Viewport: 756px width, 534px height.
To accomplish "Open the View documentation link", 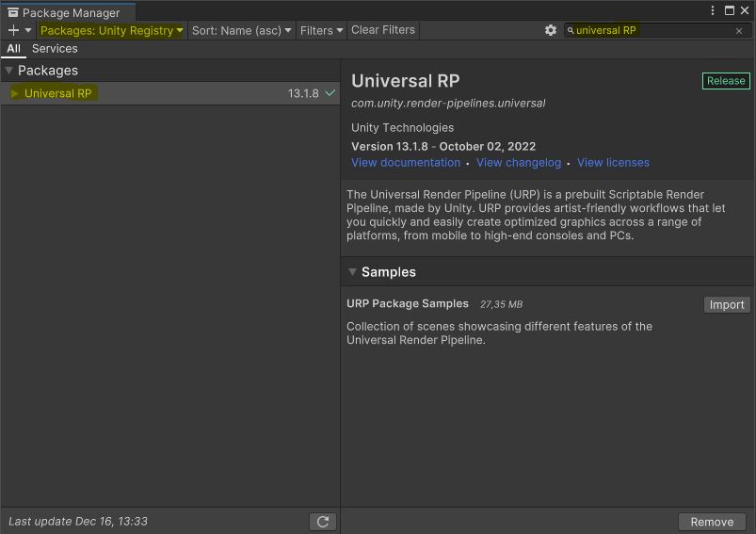I will 406,163.
